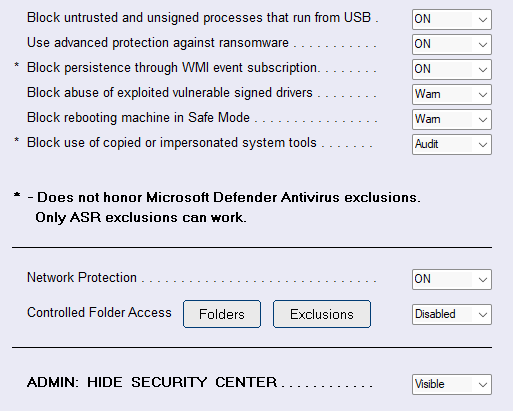This screenshot has width=513, height=411.
Task: Open the WMI event subscription dropdown
Action: pos(452,69)
